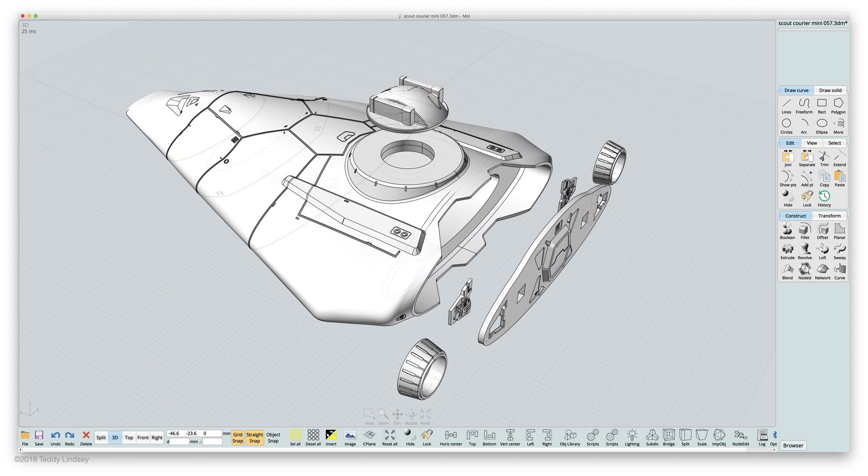Viewport: 868px width, 476px height.
Task: Switch to the Draw solid tab
Action: (x=830, y=90)
